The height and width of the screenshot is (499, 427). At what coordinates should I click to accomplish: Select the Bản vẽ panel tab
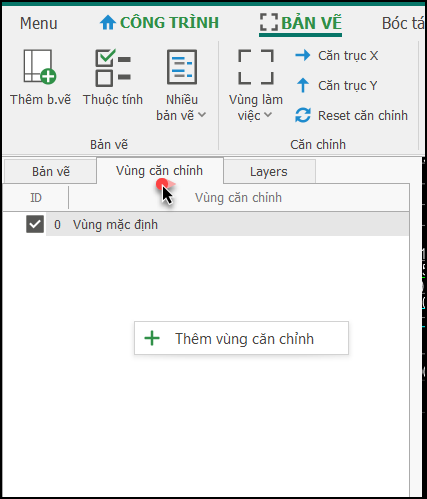tap(51, 172)
